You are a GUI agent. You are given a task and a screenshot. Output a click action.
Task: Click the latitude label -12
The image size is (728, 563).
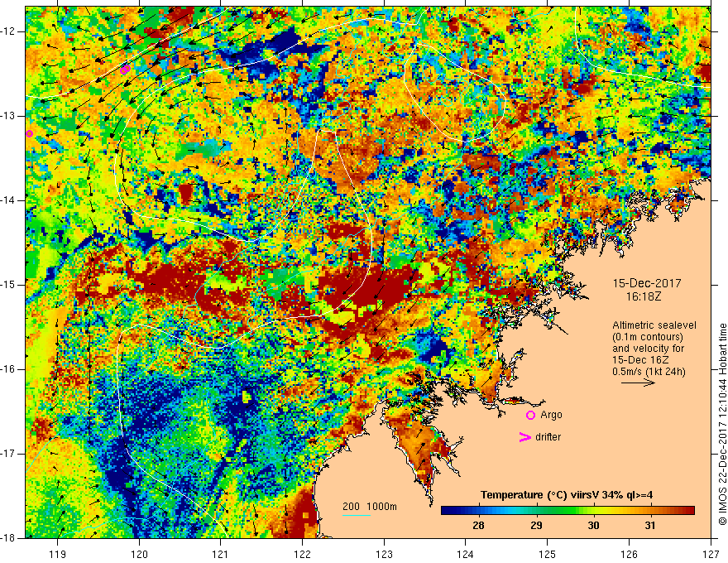[9, 31]
